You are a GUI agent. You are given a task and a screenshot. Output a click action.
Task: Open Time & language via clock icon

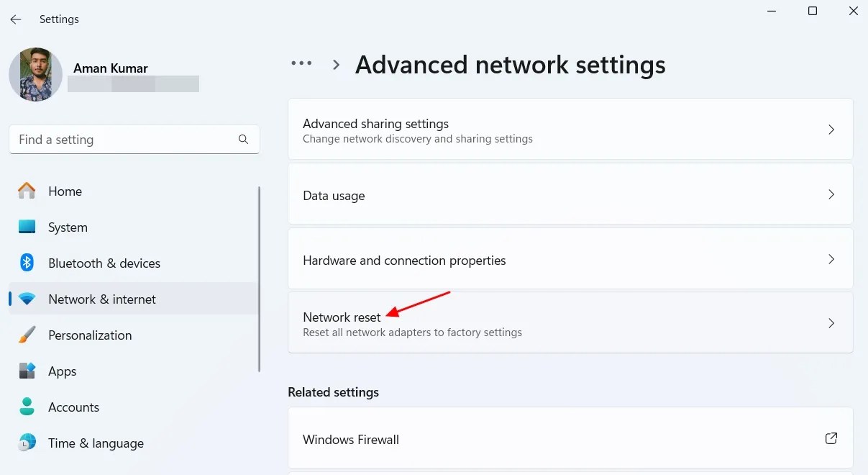[x=27, y=443]
